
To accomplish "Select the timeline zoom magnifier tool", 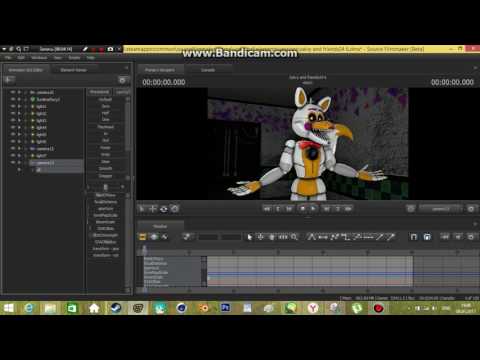I will (x=294, y=237).
